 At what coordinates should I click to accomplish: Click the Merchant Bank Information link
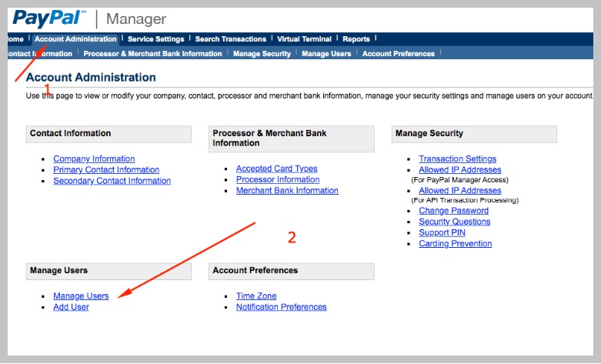287,190
